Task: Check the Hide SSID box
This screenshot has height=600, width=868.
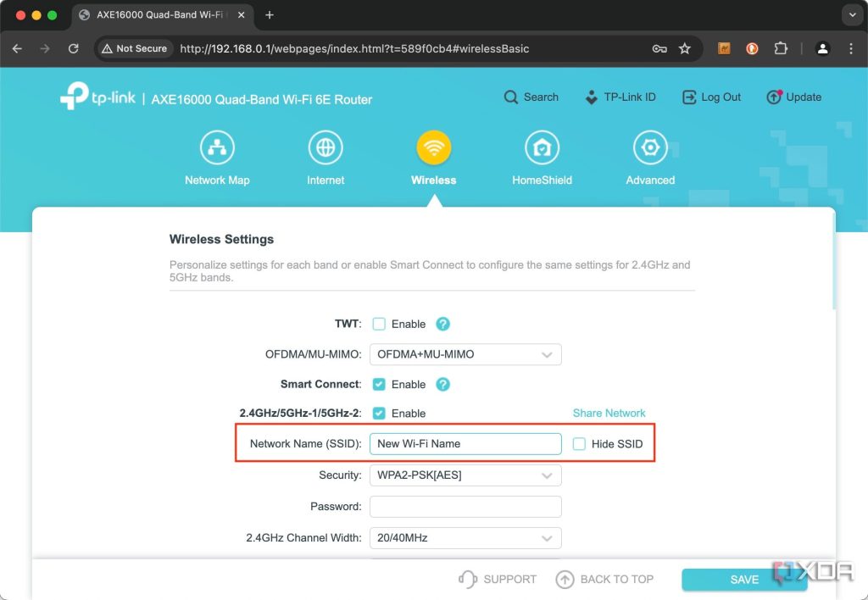Action: [579, 444]
